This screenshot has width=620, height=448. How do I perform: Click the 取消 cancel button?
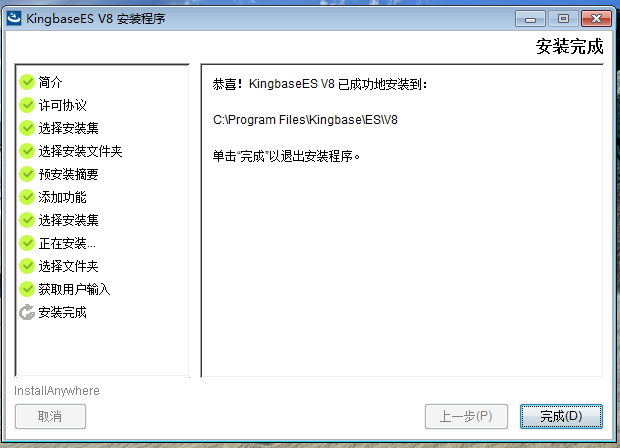pos(50,416)
